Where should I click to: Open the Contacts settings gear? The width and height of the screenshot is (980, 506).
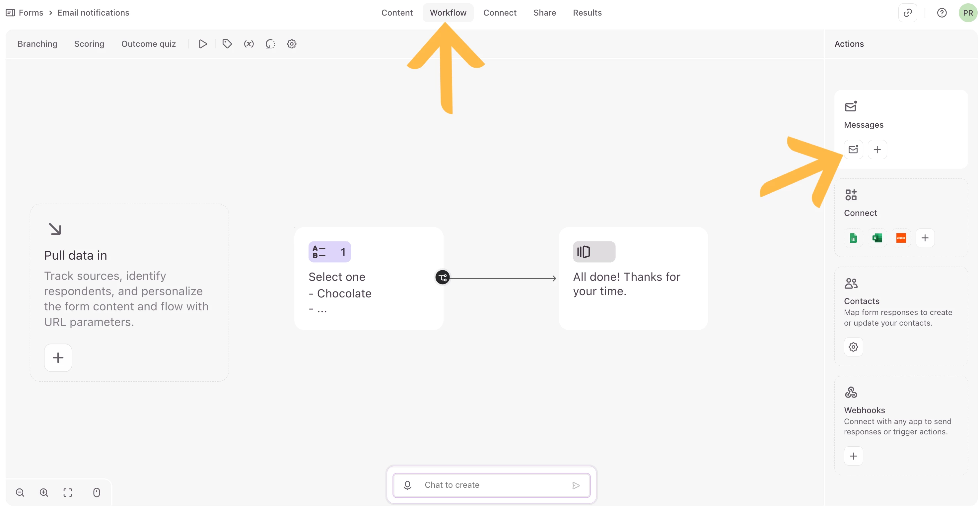[x=853, y=347]
